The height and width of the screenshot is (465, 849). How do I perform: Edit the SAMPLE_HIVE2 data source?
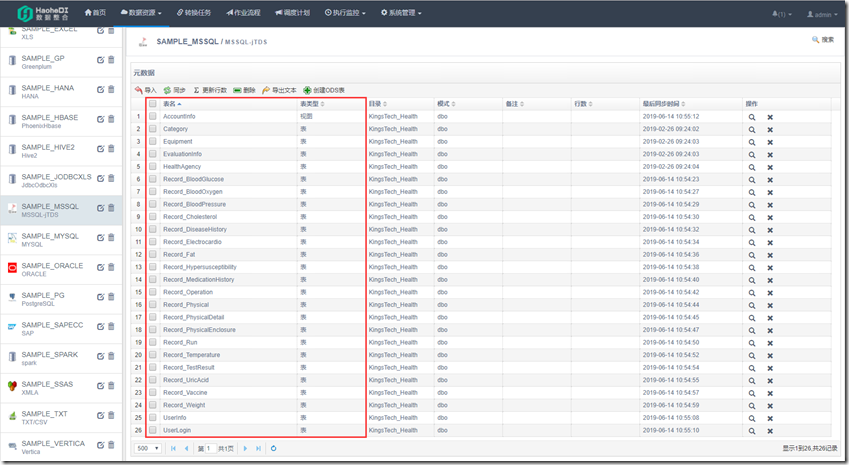point(100,149)
